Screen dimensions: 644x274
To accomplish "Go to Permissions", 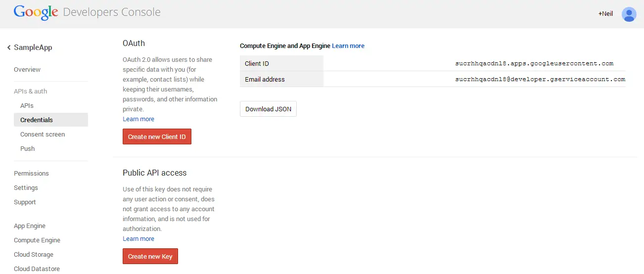I will tap(31, 174).
